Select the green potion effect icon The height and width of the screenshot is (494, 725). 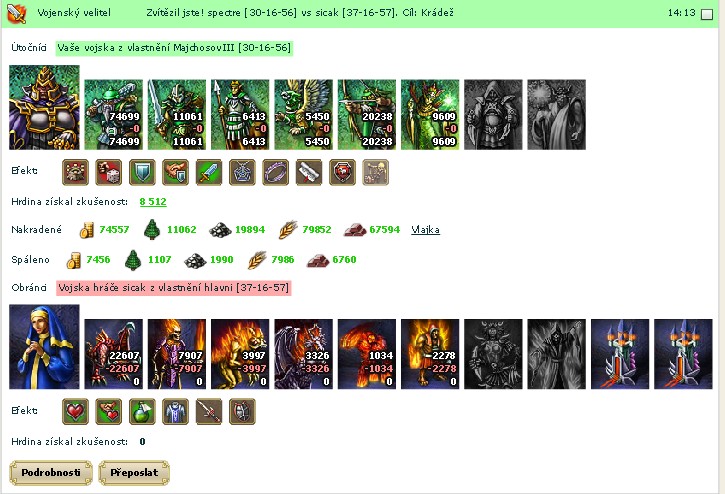[x=142, y=411]
